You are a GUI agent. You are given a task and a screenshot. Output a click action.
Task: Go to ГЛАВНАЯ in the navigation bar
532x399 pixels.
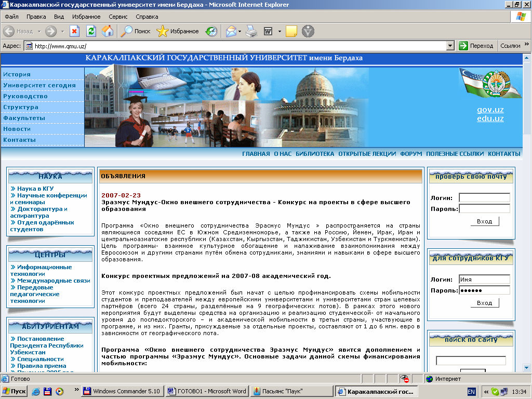[x=256, y=154]
